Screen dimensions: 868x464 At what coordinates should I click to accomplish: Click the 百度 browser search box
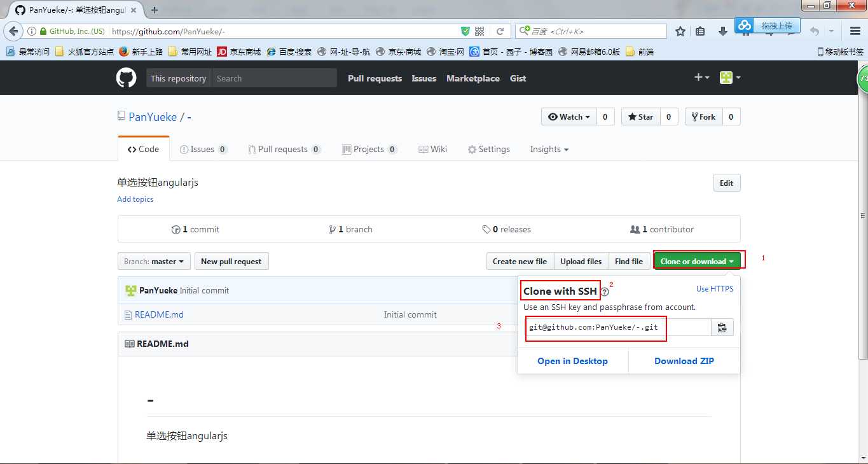tap(591, 31)
